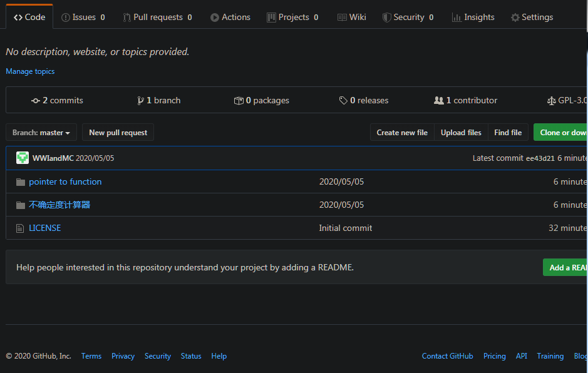Go to the Actions tab

pyautogui.click(x=230, y=18)
